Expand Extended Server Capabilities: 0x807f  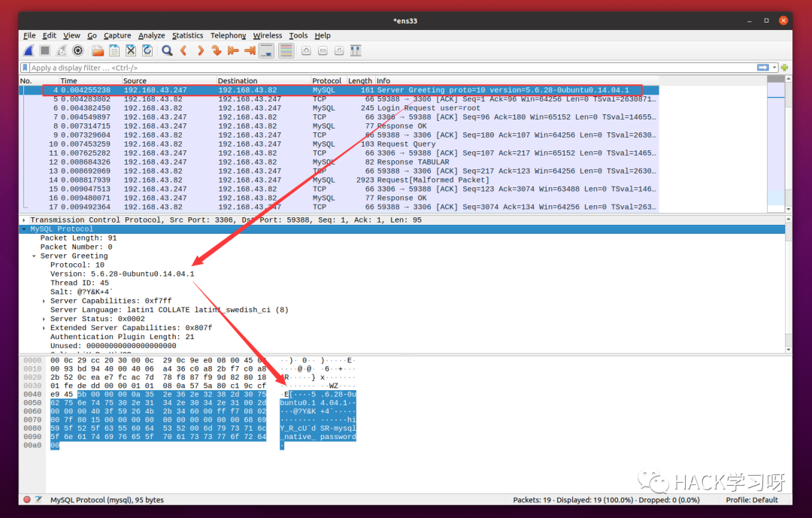[44, 328]
